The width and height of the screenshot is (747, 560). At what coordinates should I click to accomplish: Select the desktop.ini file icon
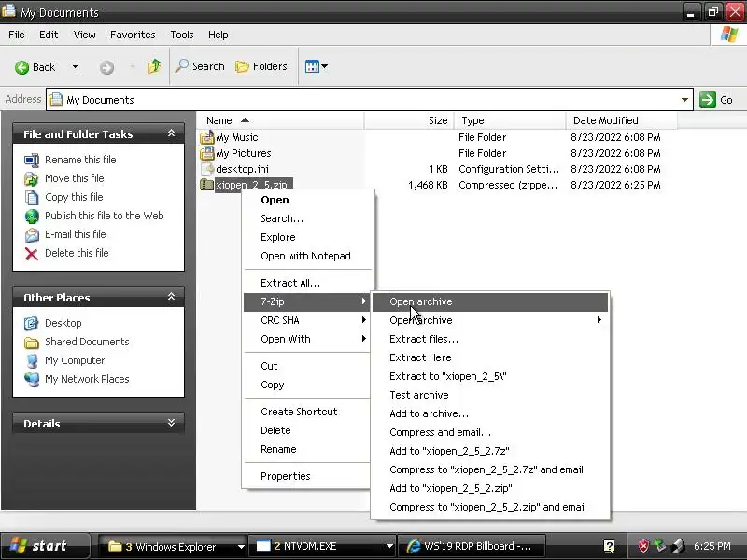click(x=206, y=169)
